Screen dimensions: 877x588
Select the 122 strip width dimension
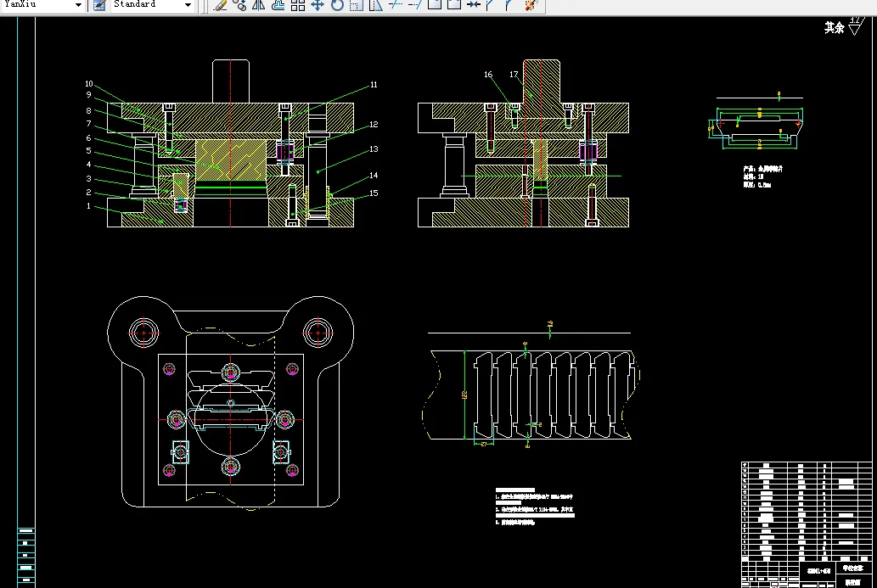464,395
